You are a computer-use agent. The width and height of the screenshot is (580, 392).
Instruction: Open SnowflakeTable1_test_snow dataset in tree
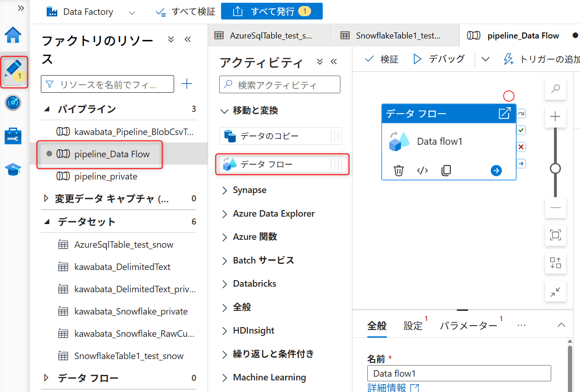coord(129,356)
